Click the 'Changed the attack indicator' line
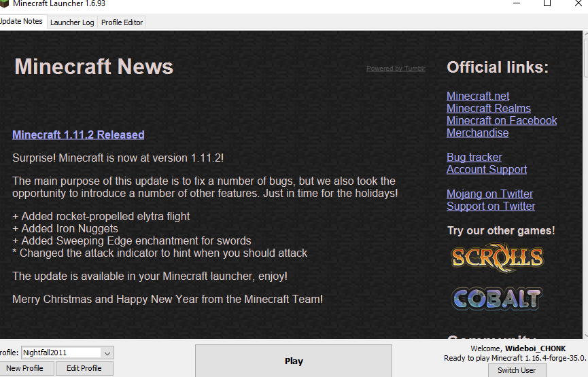The height and width of the screenshot is (377, 588). click(x=160, y=253)
